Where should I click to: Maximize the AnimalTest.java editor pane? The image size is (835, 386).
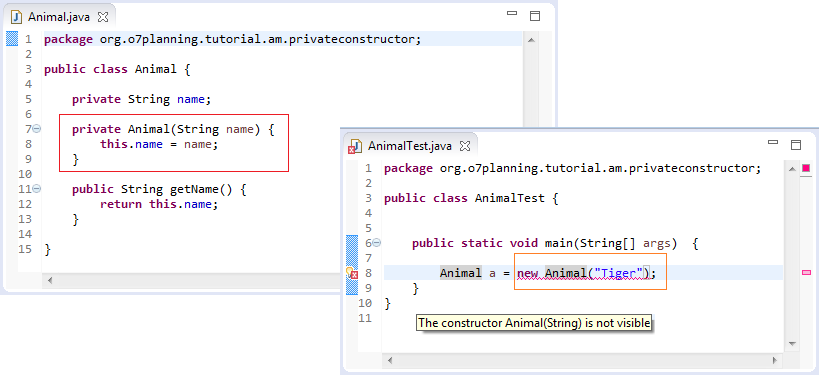pos(796,145)
